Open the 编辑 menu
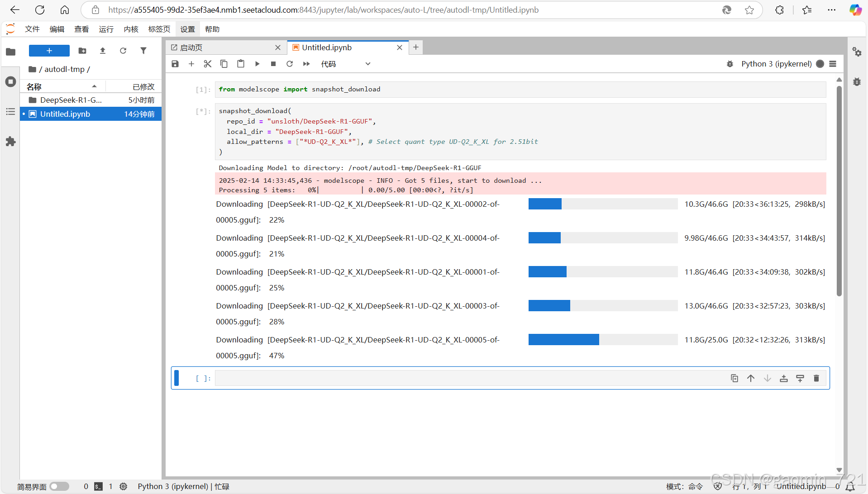Viewport: 868px width, 494px height. pos(57,29)
